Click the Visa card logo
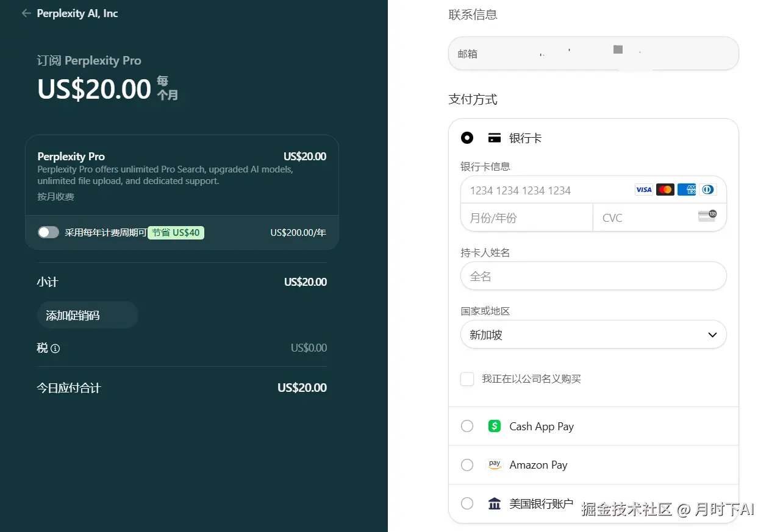The height and width of the screenshot is (532, 769). (x=643, y=190)
